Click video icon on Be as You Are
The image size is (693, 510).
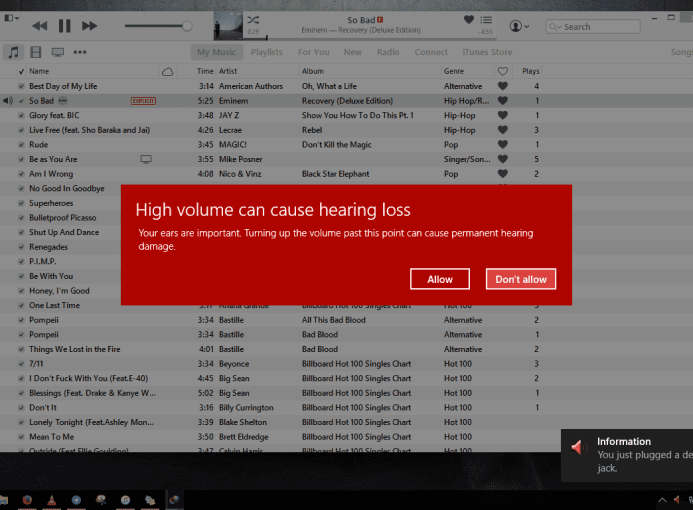tap(146, 159)
